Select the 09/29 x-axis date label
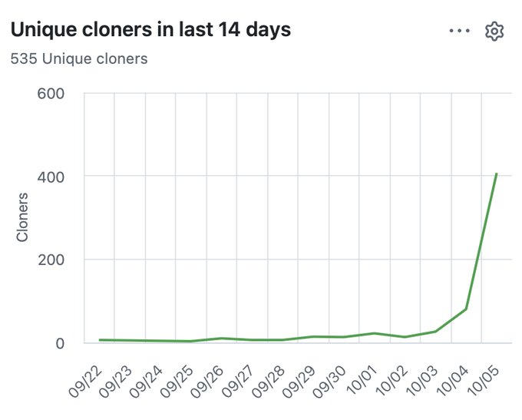Viewport: 522px width, 420px height. click(x=299, y=382)
